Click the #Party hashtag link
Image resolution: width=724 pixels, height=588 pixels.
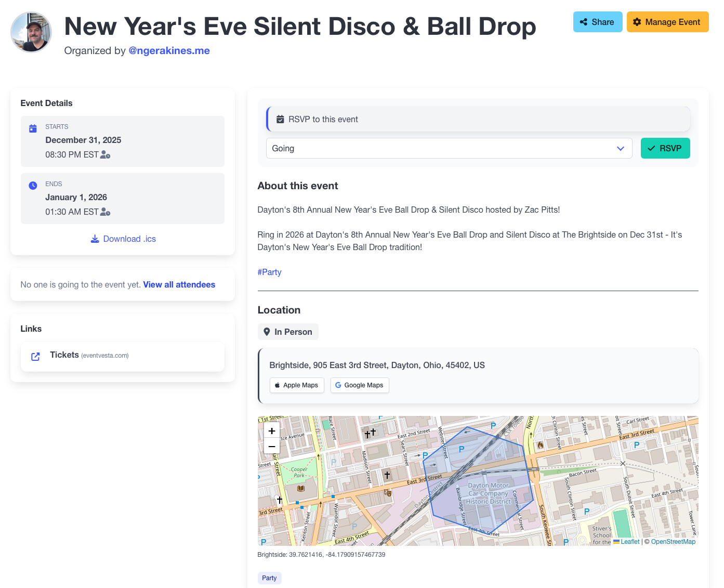pyautogui.click(x=269, y=272)
